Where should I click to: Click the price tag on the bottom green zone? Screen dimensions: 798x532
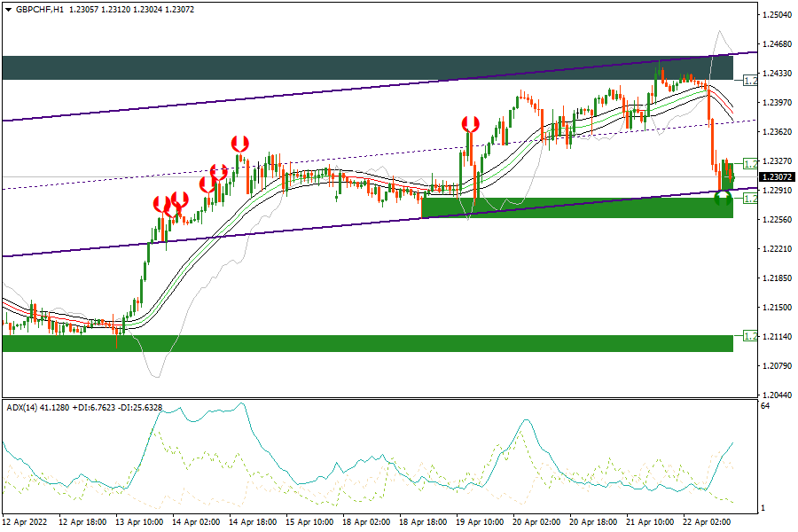click(x=749, y=337)
